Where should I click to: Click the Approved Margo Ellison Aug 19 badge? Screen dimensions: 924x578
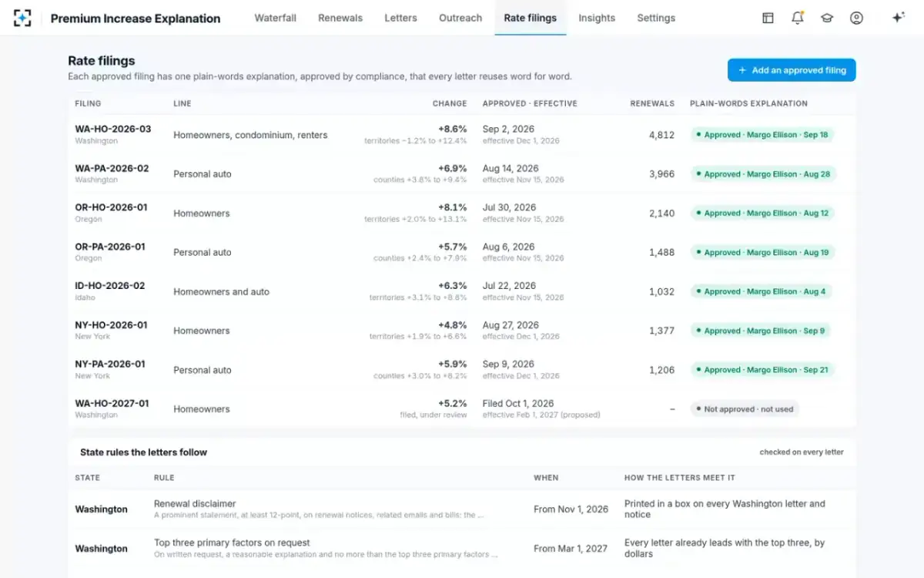pyautogui.click(x=762, y=252)
